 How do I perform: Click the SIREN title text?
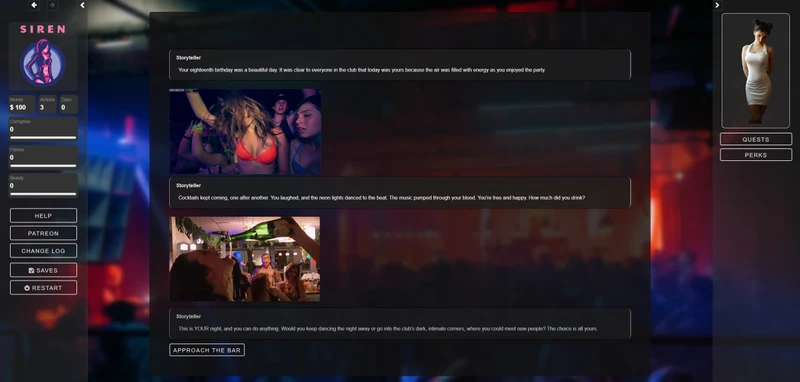(x=43, y=30)
